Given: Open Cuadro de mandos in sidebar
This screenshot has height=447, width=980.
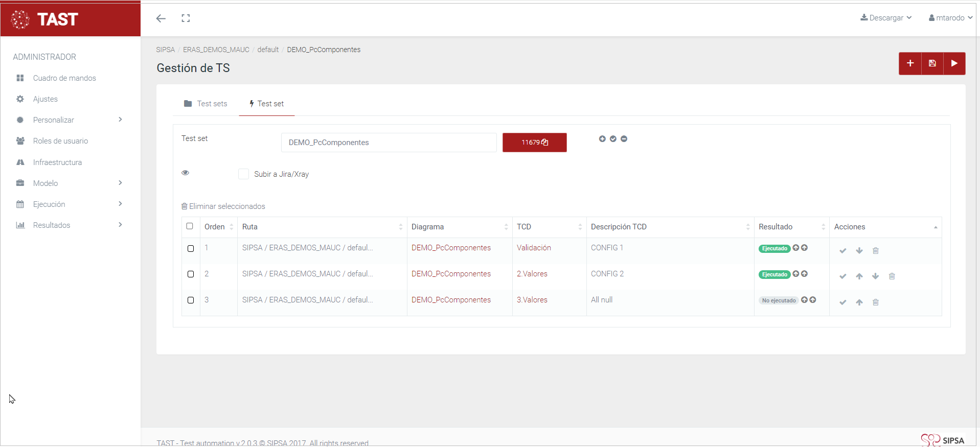Looking at the screenshot, I should [64, 78].
